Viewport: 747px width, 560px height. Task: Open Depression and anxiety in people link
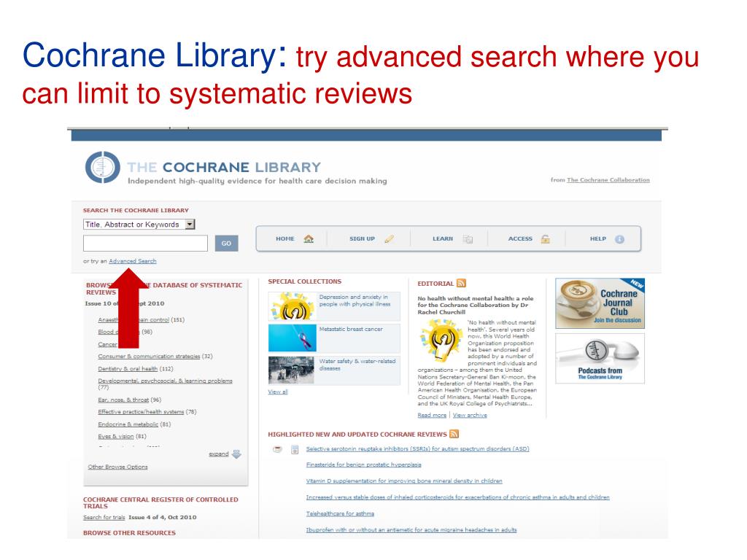(355, 300)
